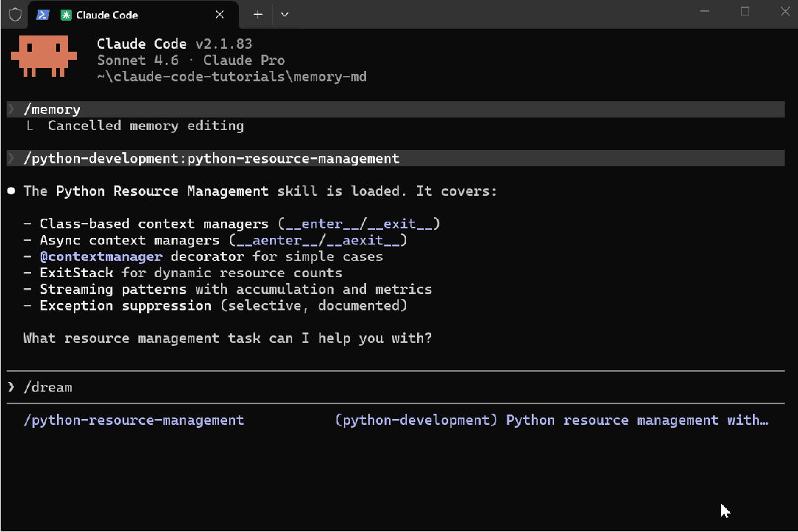Open a new terminal tab with plus
This screenshot has width=798, height=532.
[257, 15]
